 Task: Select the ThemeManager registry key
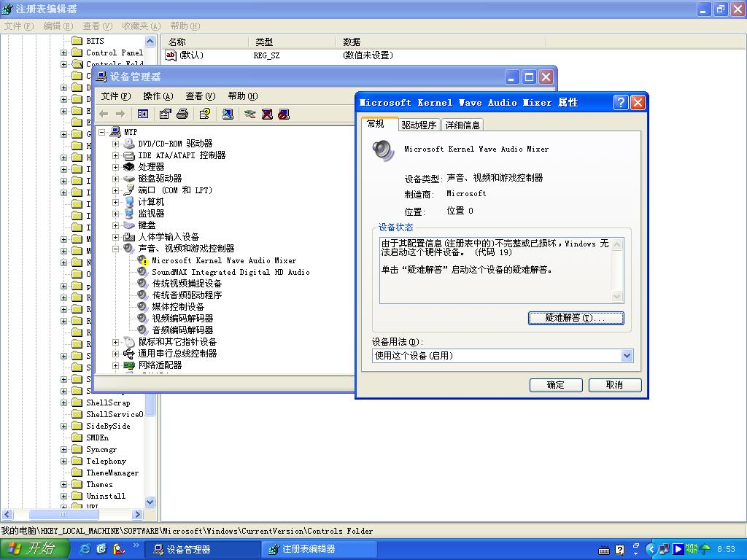click(112, 472)
